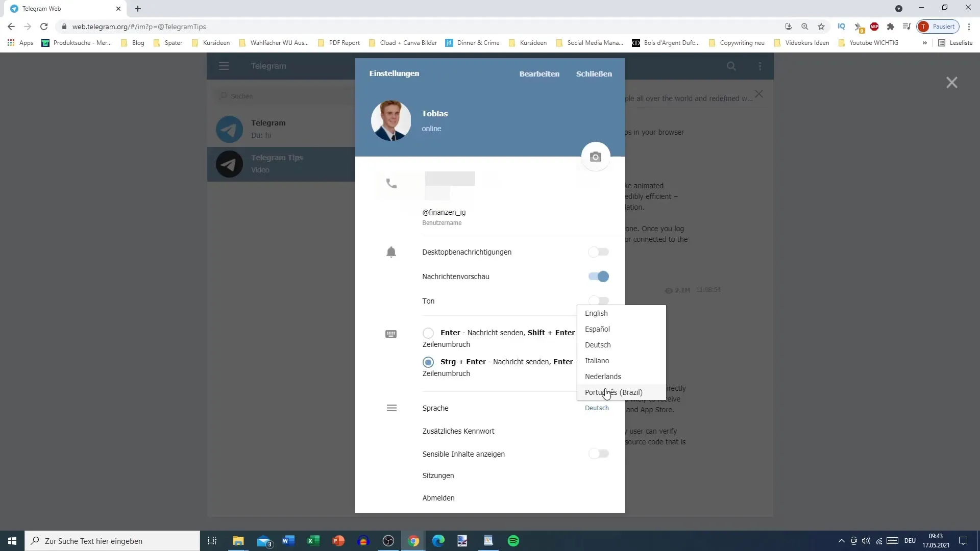
Task: Expand hidden bookmarks chevron
Action: pyautogui.click(x=924, y=43)
